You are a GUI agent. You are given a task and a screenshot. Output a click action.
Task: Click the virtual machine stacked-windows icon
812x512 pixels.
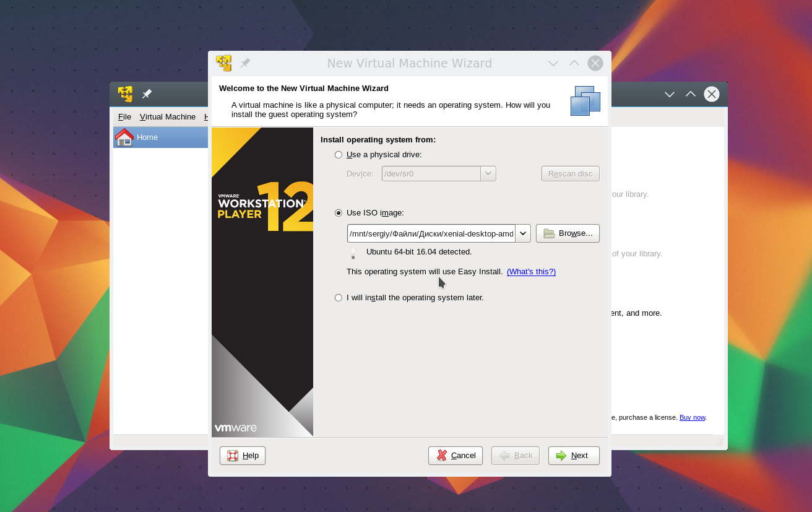[585, 101]
